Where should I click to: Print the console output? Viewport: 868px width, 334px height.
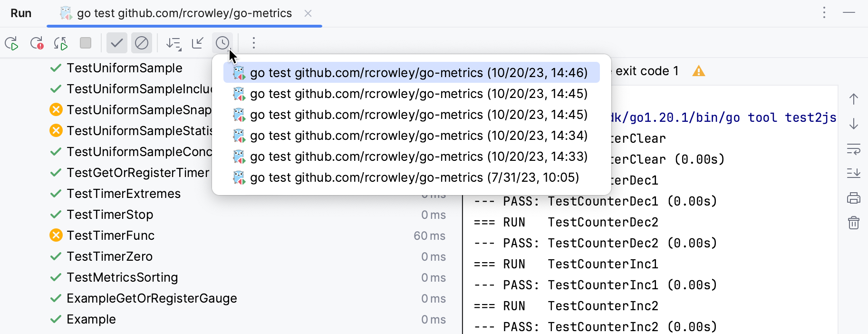(x=854, y=198)
